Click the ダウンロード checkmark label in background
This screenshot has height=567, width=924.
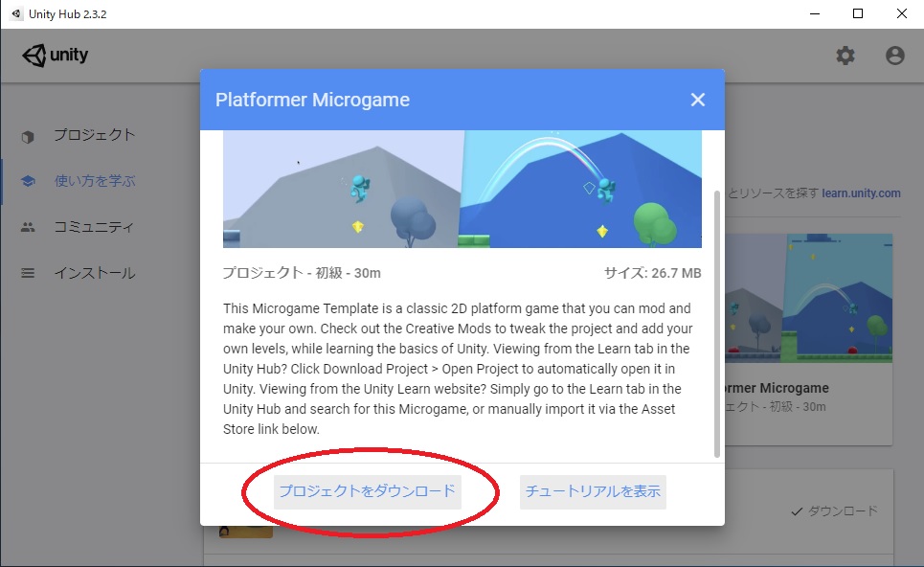pos(834,511)
